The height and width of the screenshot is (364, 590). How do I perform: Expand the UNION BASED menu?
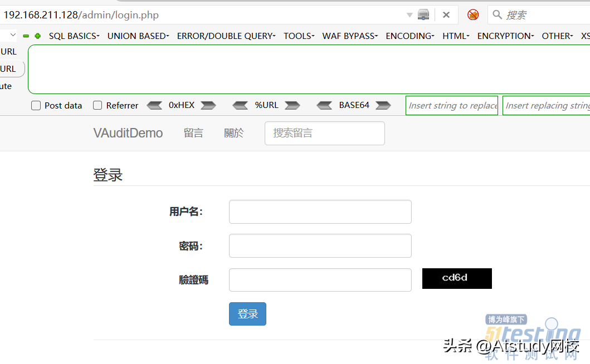pyautogui.click(x=138, y=36)
